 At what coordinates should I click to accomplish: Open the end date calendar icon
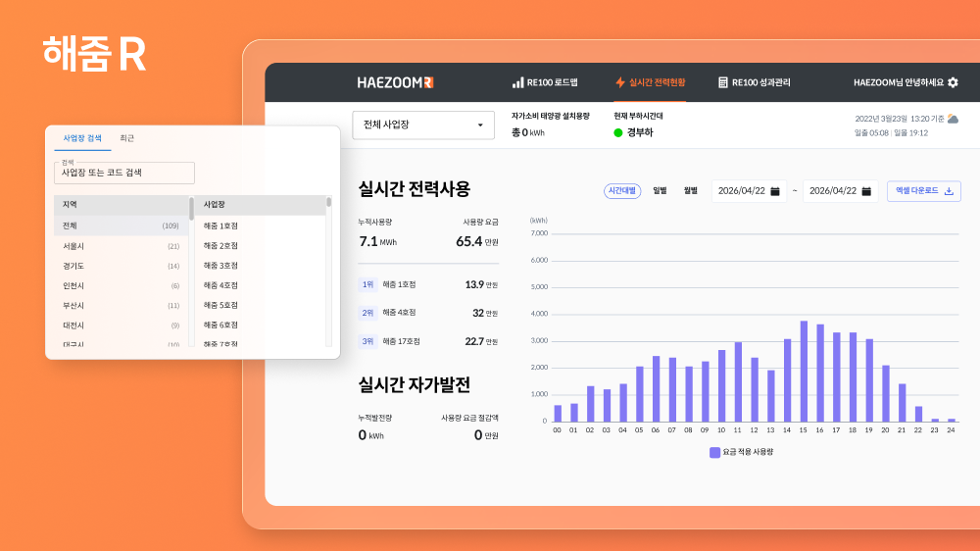pos(866,191)
